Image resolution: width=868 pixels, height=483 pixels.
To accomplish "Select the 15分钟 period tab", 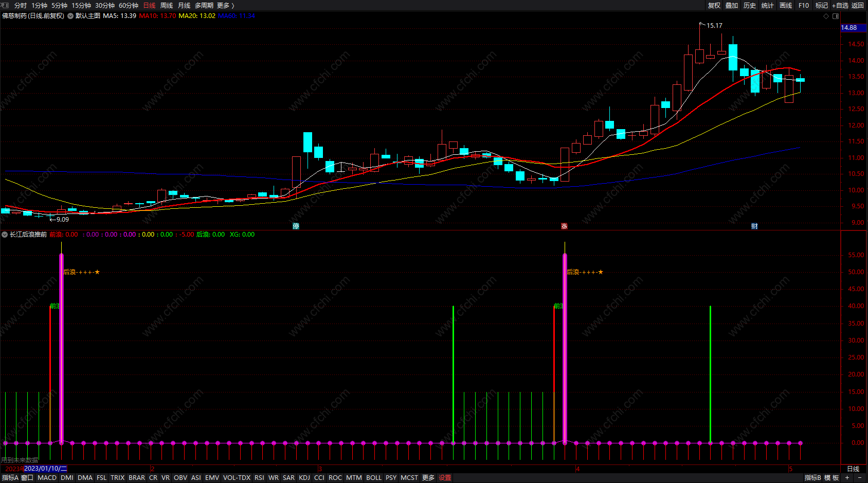I will 81,5.
